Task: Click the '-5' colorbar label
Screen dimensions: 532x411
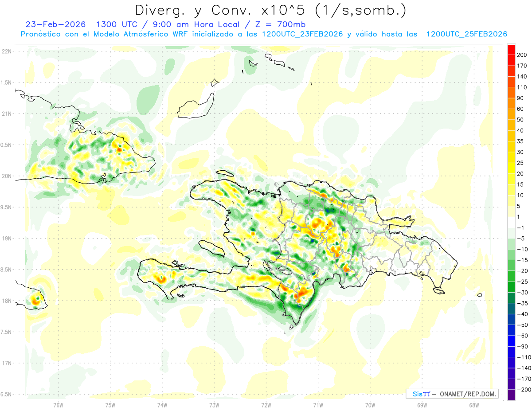Action: point(522,239)
